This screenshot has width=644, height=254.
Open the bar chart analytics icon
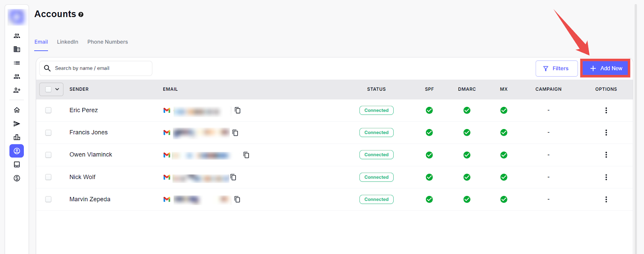tap(17, 137)
